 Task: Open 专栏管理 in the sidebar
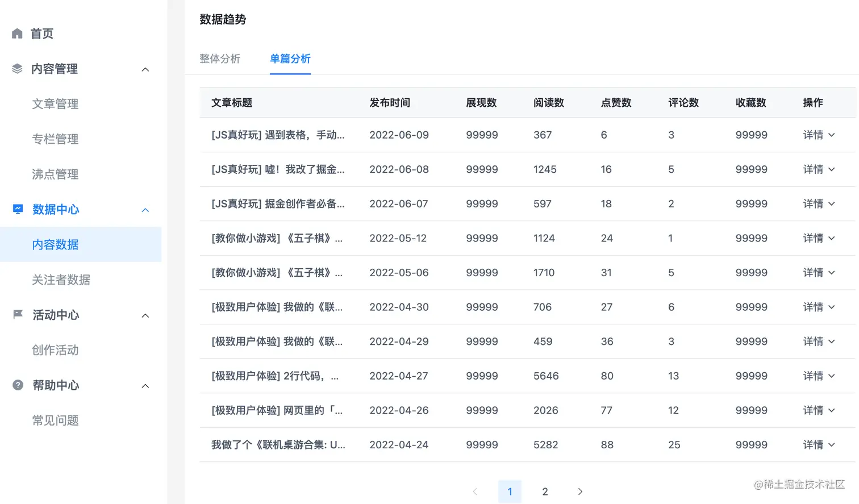[x=55, y=139]
